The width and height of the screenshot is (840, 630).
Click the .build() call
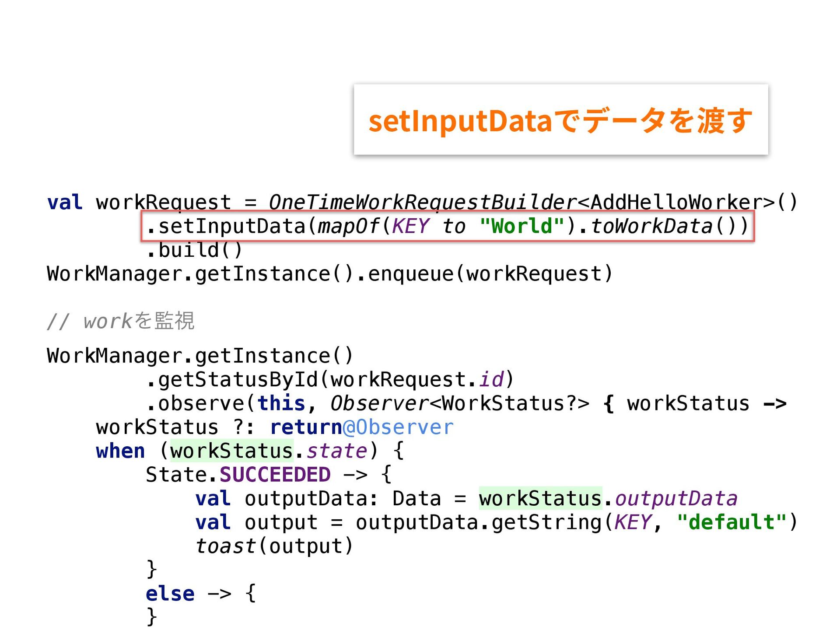pos(194,250)
